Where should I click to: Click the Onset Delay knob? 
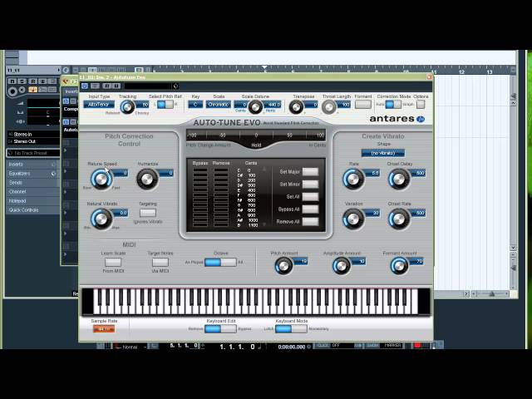pos(399,179)
